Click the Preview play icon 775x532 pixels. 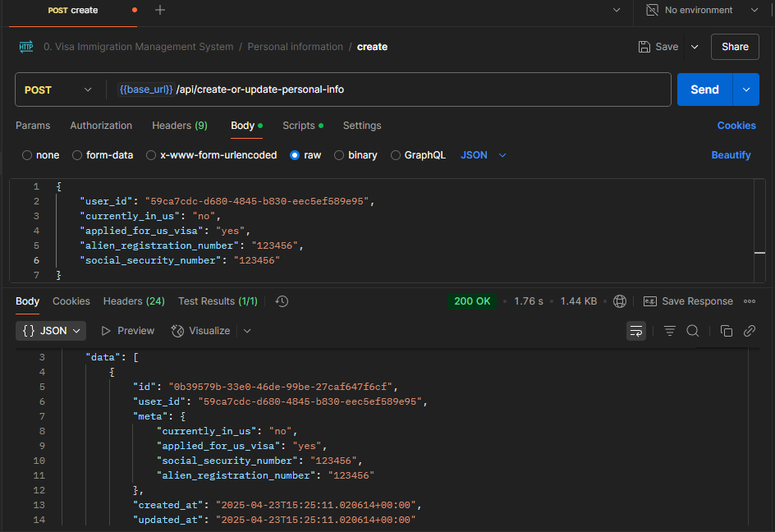tap(105, 331)
